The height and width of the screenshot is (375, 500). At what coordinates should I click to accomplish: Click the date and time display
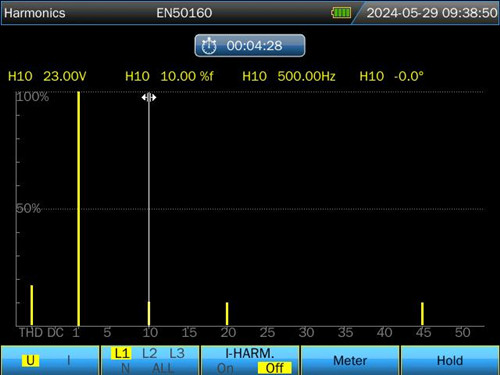click(432, 13)
